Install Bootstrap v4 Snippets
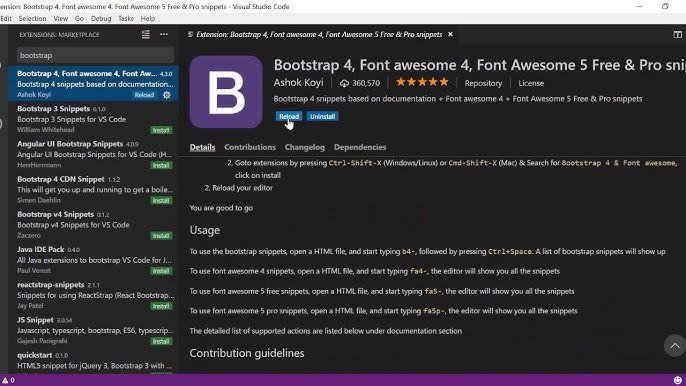686x386 pixels. [161, 235]
